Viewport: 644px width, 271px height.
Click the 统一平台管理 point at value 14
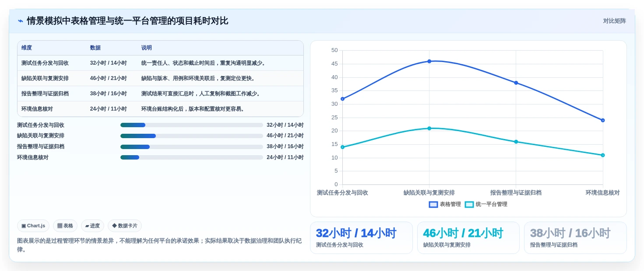(x=342, y=147)
